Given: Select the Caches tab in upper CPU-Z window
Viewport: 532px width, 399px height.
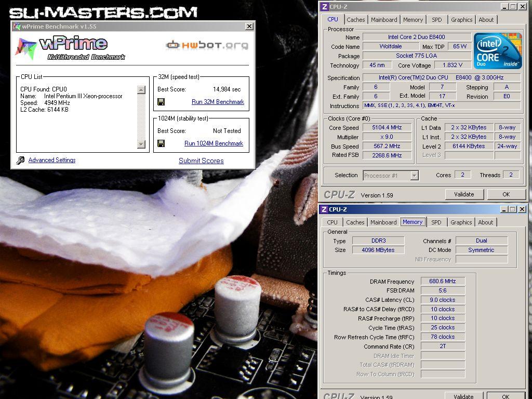Looking at the screenshot, I should pyautogui.click(x=356, y=20).
